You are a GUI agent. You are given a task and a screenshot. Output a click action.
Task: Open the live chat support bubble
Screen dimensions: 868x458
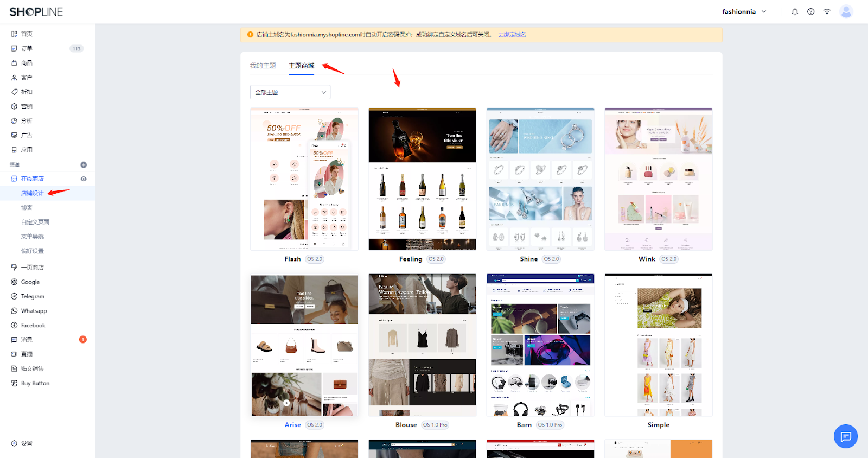point(845,436)
